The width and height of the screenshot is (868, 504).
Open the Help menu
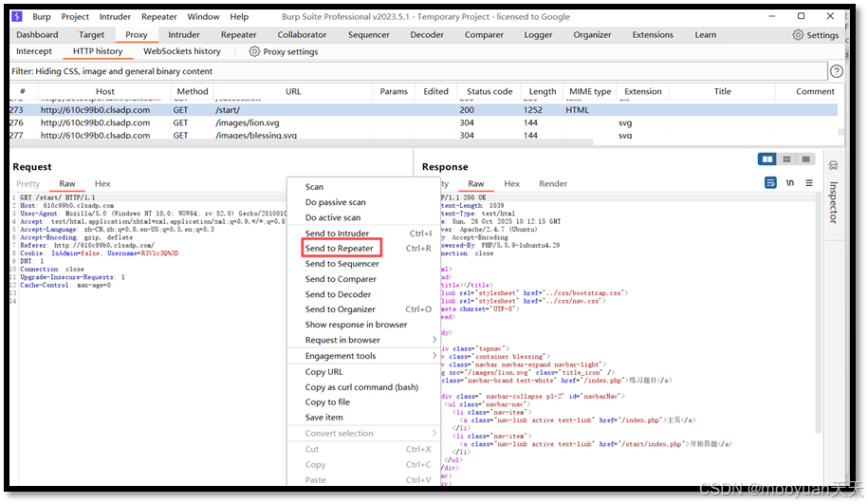[x=239, y=17]
